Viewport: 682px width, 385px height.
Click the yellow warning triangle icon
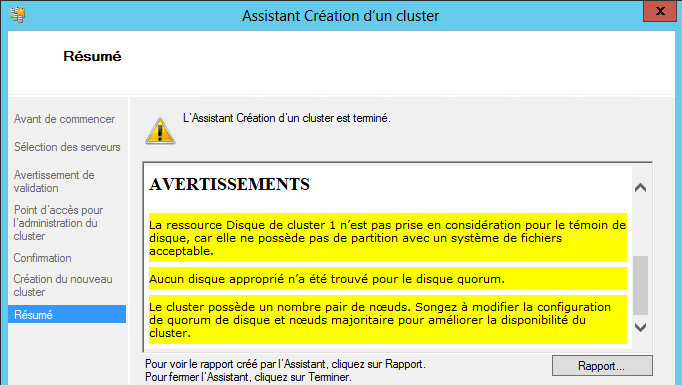(160, 131)
